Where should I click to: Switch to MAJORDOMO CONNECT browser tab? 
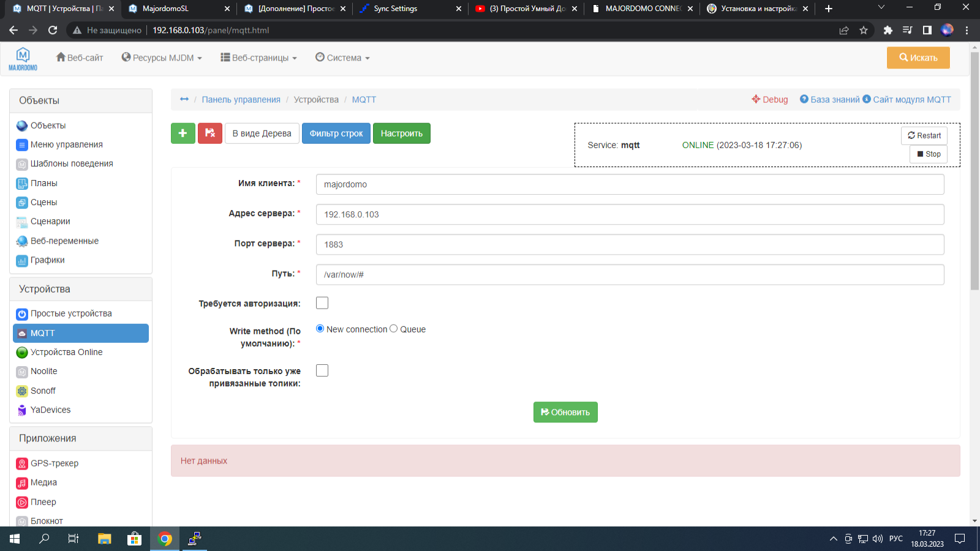coord(641,9)
